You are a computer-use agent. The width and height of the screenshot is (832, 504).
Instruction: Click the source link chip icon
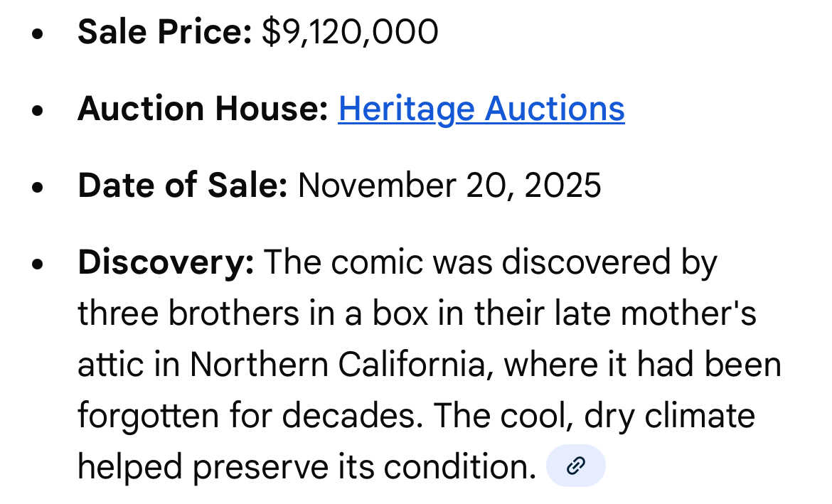click(x=575, y=466)
